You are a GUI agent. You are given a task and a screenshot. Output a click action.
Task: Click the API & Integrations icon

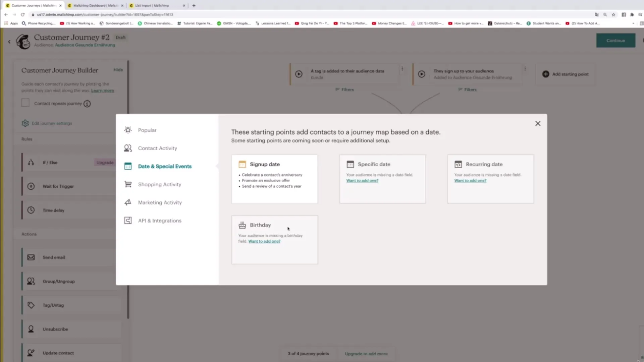[x=128, y=221]
